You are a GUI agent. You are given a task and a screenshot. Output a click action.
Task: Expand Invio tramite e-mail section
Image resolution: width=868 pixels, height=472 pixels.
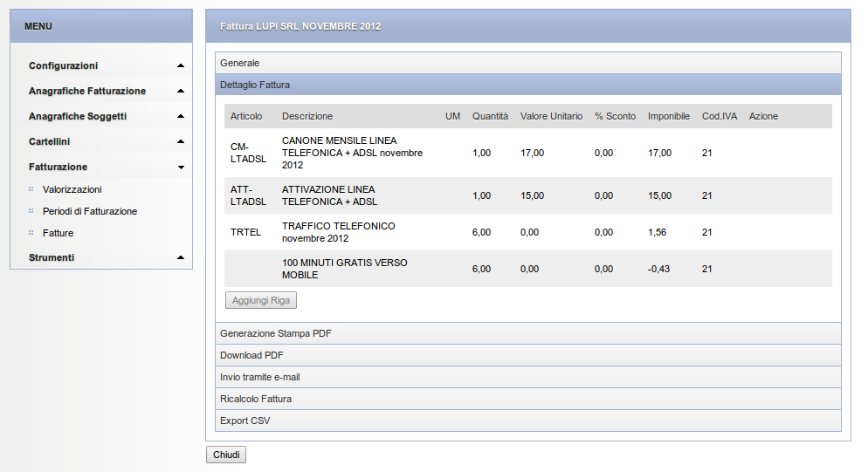(528, 377)
